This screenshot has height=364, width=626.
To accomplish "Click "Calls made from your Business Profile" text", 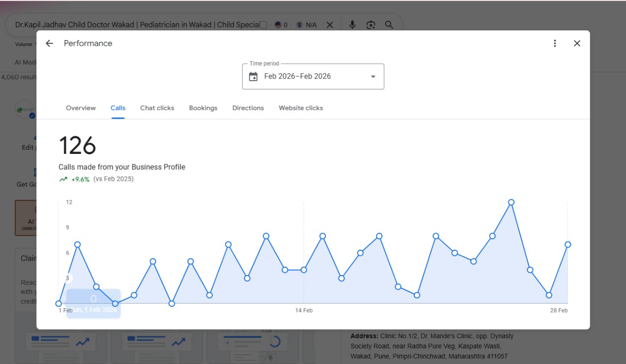I will pyautogui.click(x=122, y=167).
